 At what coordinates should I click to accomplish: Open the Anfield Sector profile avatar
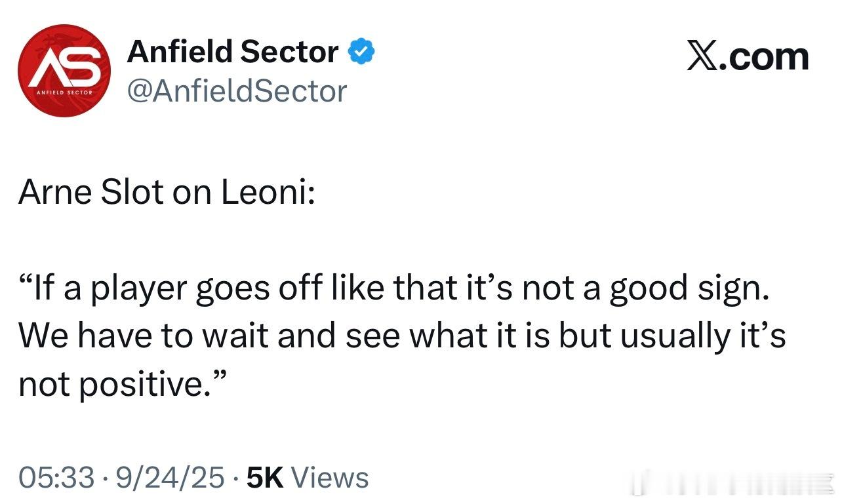click(x=65, y=70)
